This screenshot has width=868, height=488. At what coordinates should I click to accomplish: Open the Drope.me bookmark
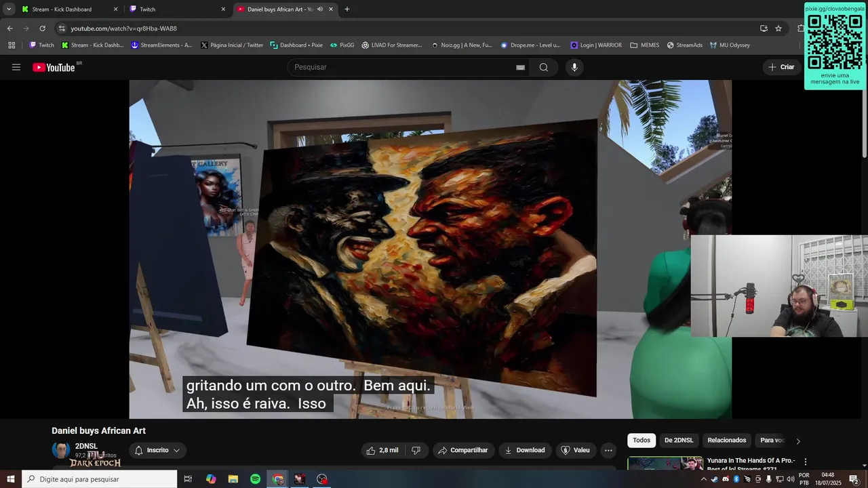pyautogui.click(x=531, y=45)
